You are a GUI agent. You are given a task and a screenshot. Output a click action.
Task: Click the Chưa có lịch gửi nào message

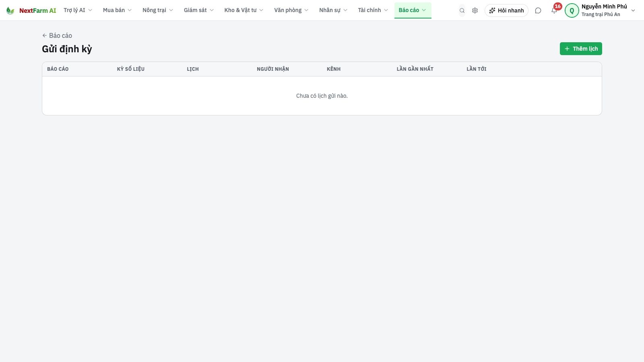coord(322,96)
